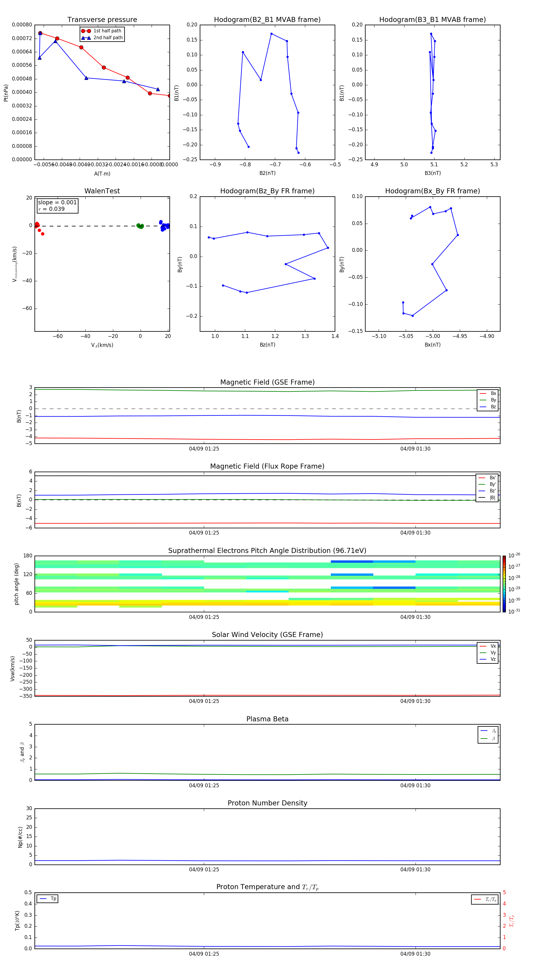Select the "Plasma Beta" panel title
535x980 pixels.
pyautogui.click(x=267, y=719)
